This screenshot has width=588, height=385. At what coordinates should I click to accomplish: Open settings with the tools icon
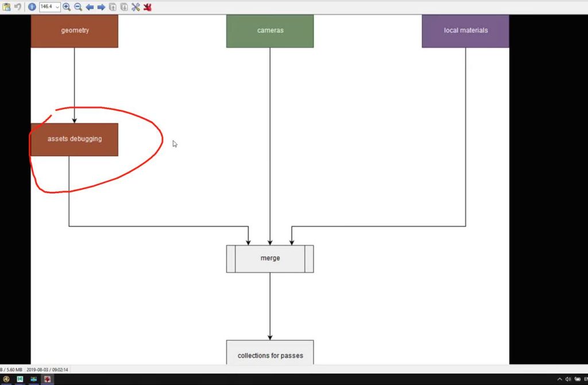click(x=136, y=7)
